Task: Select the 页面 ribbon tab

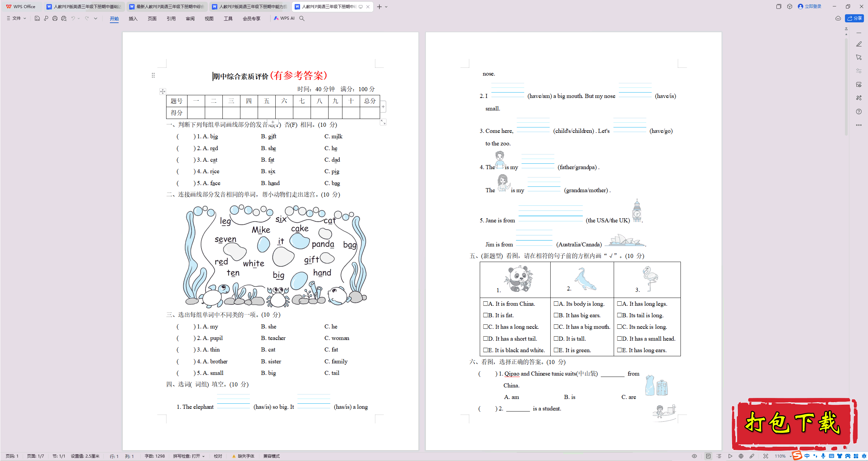Action: 152,19
